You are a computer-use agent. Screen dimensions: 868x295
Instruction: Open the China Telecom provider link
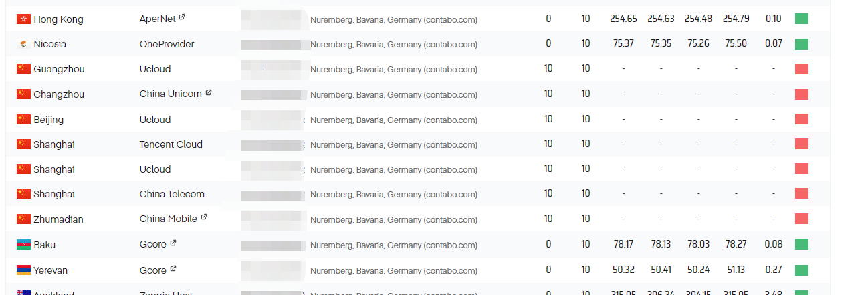[172, 194]
